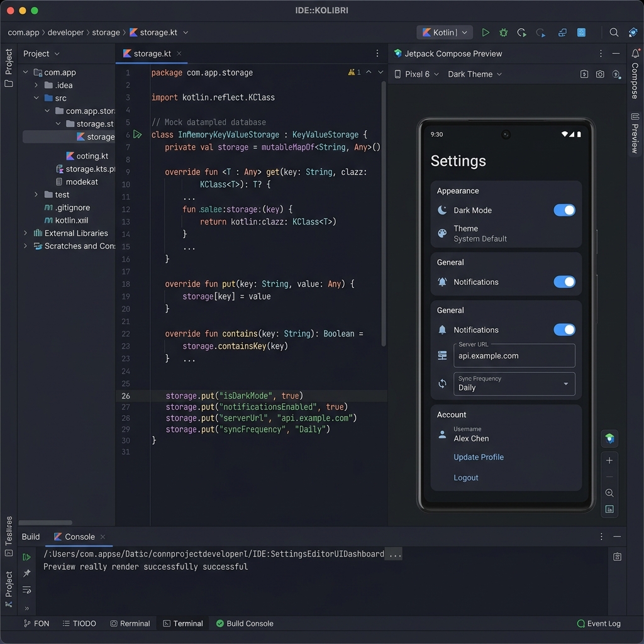644x644 pixels.
Task: Close the storage.kt editor tab
Action: [x=179, y=53]
